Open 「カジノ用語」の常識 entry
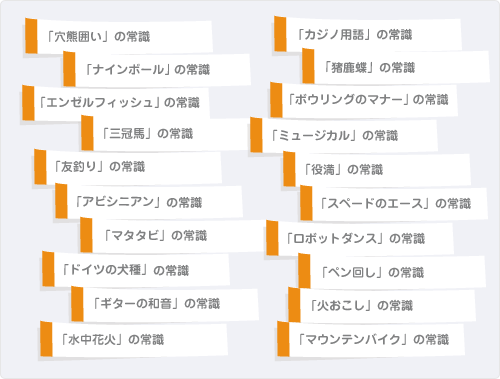The image size is (500, 379). tap(368, 34)
